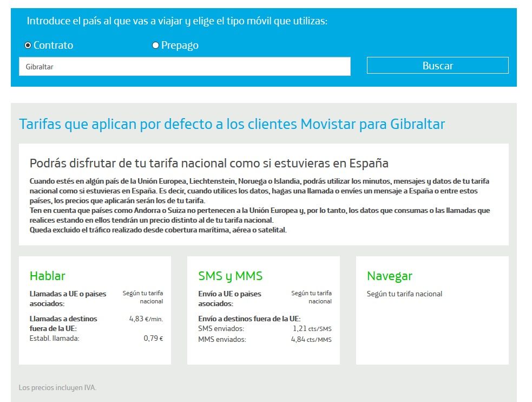This screenshot has height=402, width=532.
Task: Click the 'Llamadas a destinos fuera de la UE' label
Action: (x=63, y=323)
